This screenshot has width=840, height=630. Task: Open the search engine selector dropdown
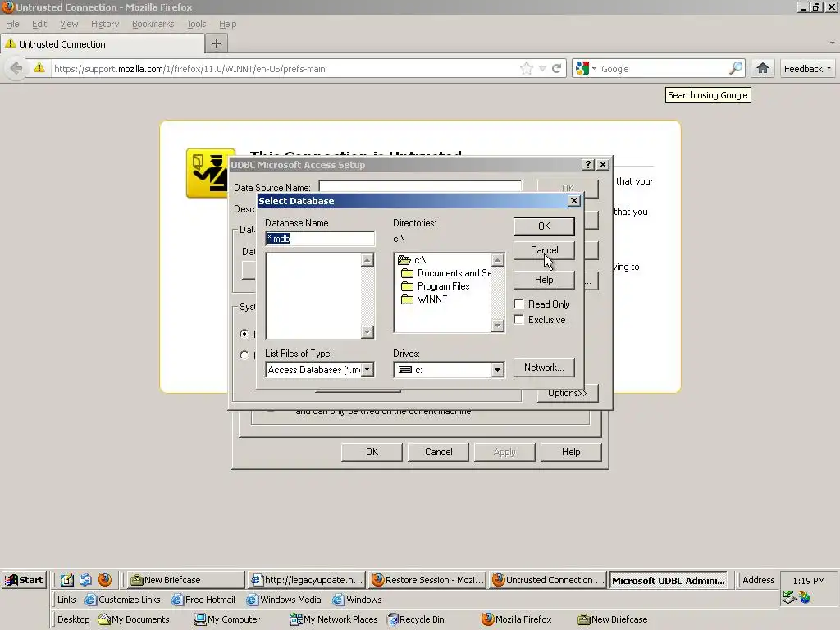585,69
